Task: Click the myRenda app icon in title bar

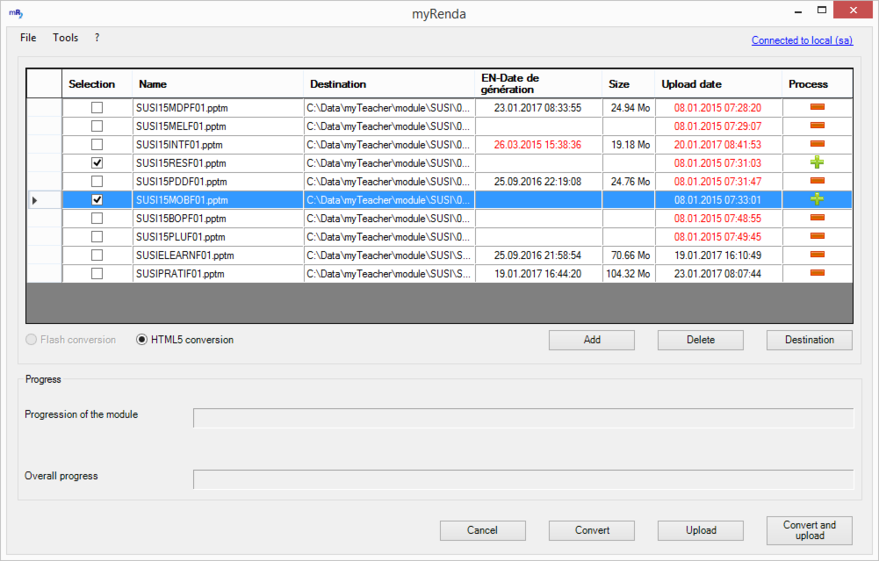Action: tap(16, 14)
